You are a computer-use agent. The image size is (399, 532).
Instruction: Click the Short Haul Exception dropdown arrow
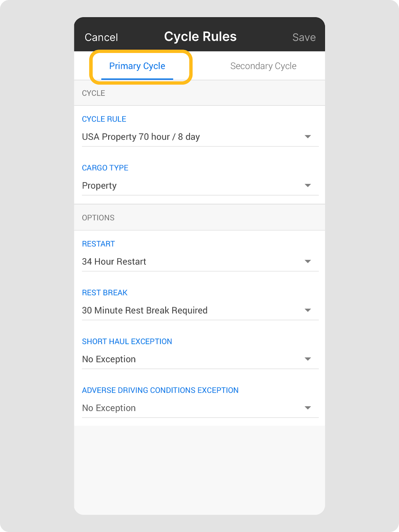(308, 359)
